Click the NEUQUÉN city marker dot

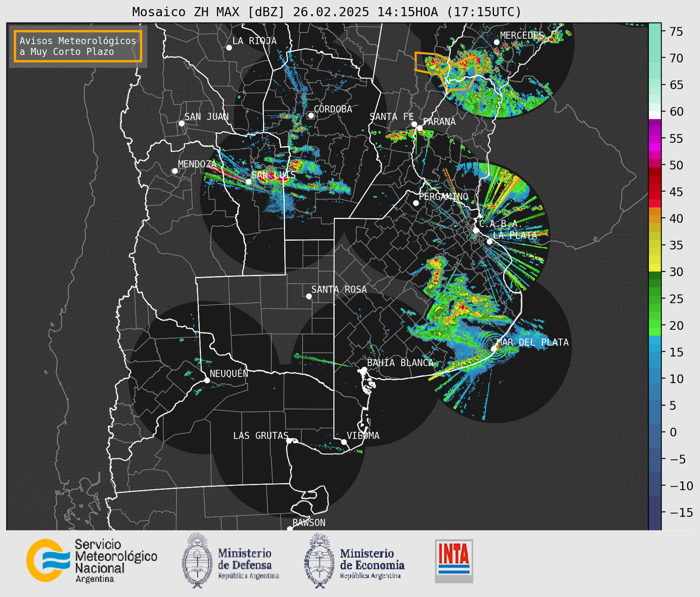(207, 380)
